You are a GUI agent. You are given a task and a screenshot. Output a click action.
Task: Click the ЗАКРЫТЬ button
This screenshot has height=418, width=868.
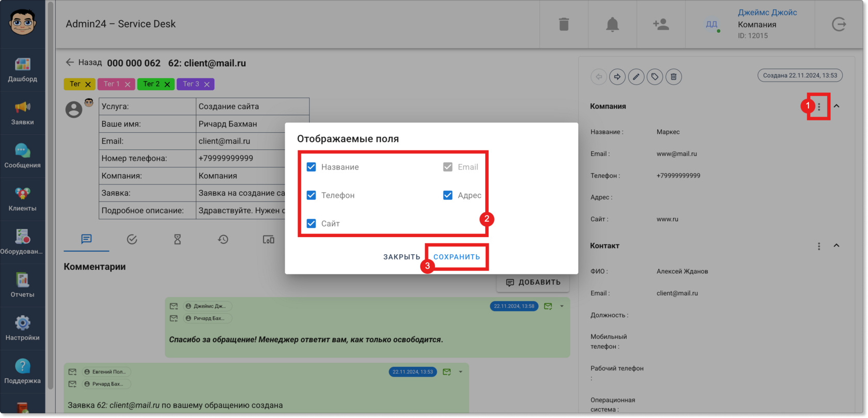(x=402, y=257)
